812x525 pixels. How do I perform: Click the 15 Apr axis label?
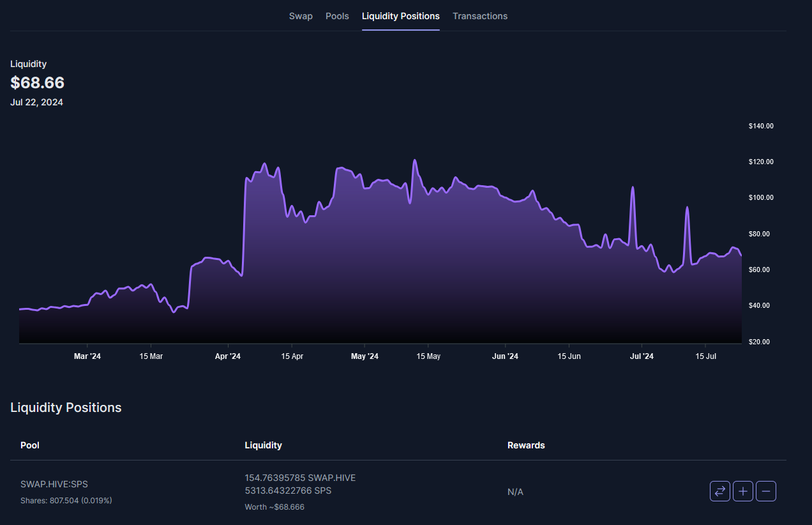pyautogui.click(x=292, y=356)
